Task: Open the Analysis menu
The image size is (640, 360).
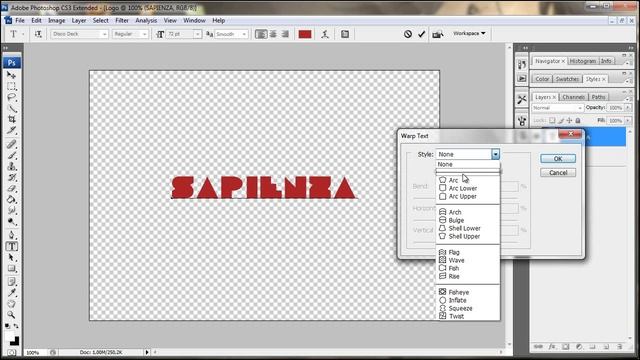Action: [146, 20]
